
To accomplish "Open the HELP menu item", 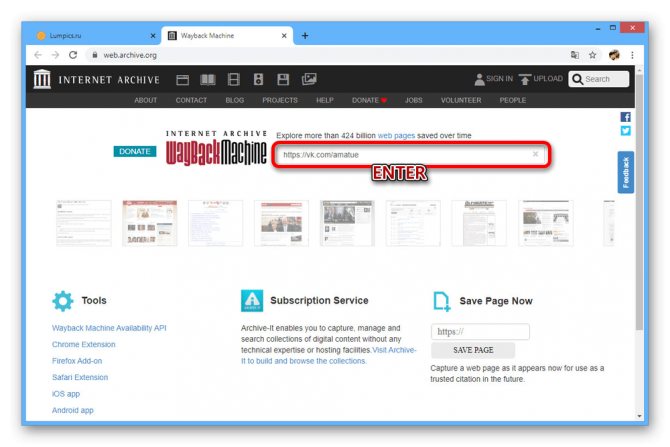I will point(325,100).
